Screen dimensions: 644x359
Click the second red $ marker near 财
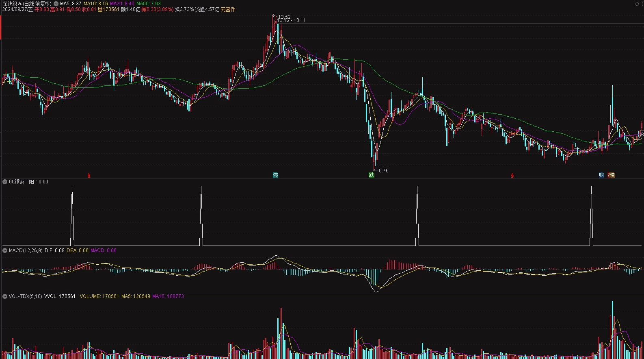pyautogui.click(x=512, y=176)
